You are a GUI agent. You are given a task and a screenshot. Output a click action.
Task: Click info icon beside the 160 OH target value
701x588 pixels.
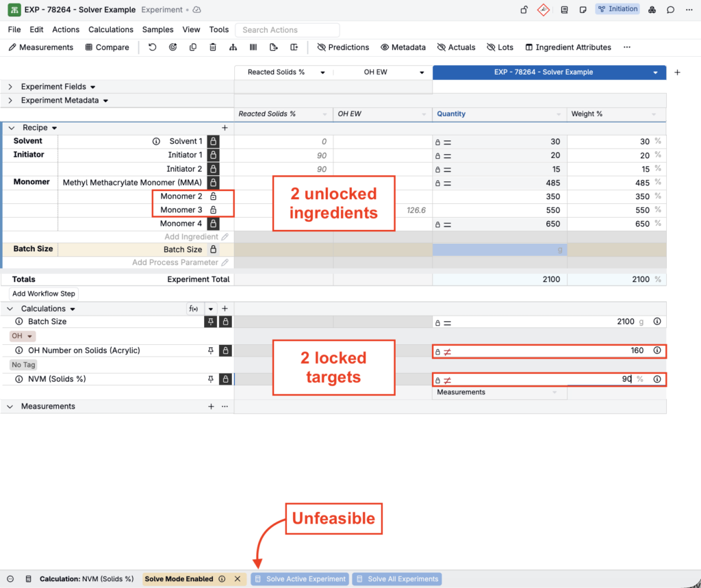[x=657, y=350]
